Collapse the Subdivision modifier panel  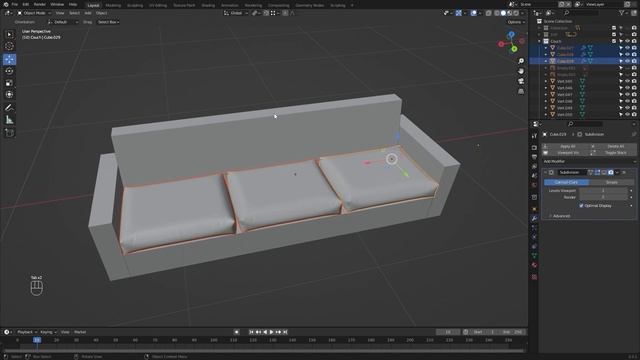545,173
